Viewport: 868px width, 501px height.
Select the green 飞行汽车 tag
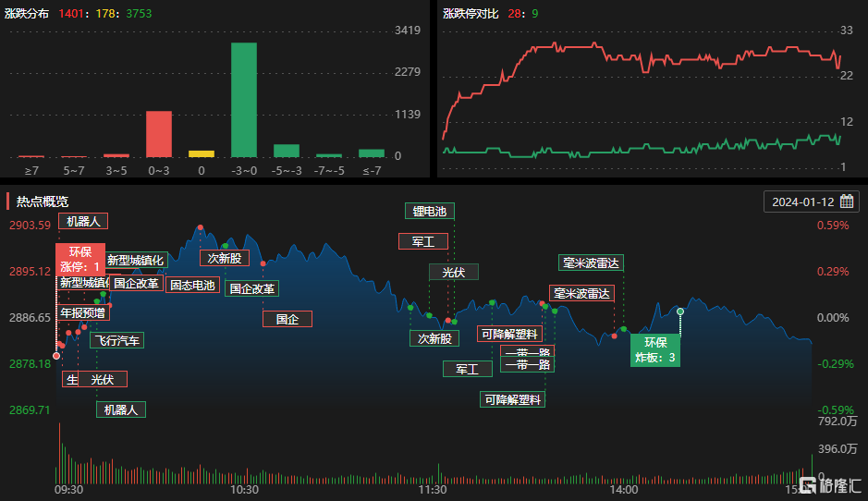tap(116, 340)
